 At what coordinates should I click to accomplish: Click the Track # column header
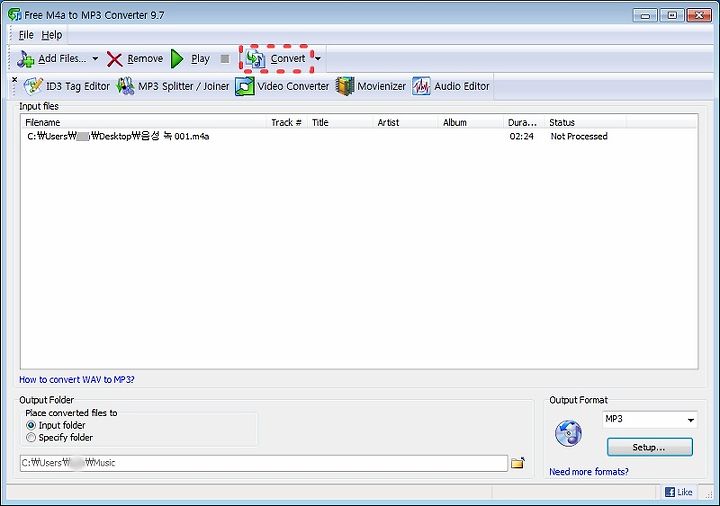[x=287, y=123]
